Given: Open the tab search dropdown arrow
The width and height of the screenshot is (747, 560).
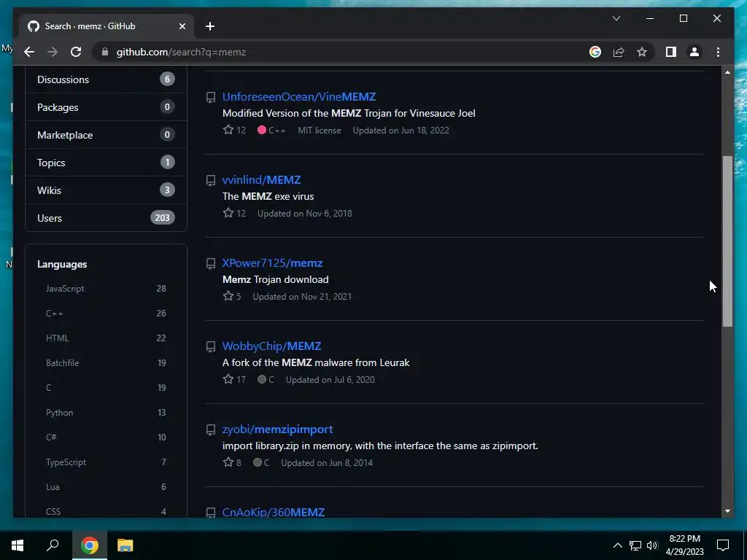Looking at the screenshot, I should point(616,18).
